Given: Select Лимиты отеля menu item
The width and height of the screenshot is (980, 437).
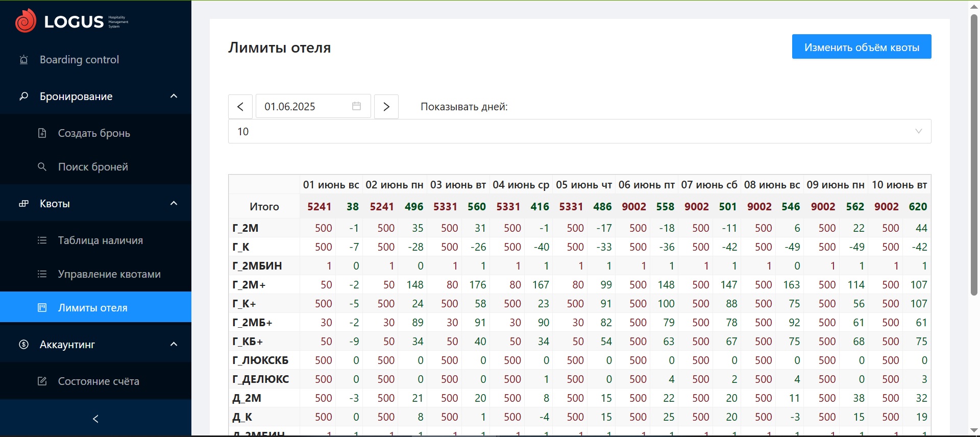Looking at the screenshot, I should tap(93, 308).
